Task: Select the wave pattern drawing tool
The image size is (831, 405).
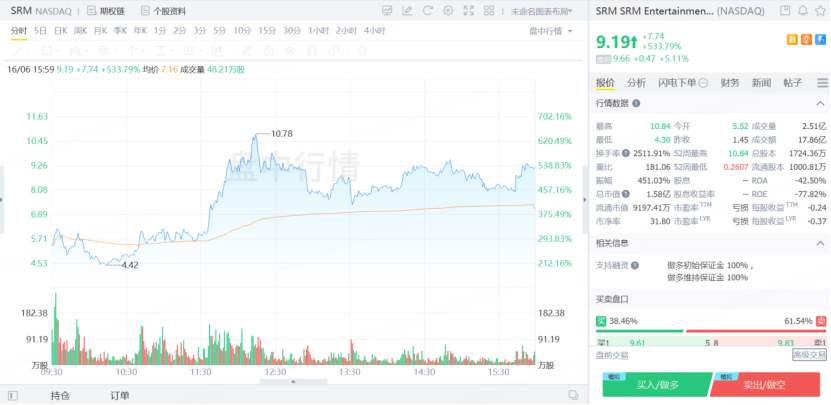Action: (75, 51)
